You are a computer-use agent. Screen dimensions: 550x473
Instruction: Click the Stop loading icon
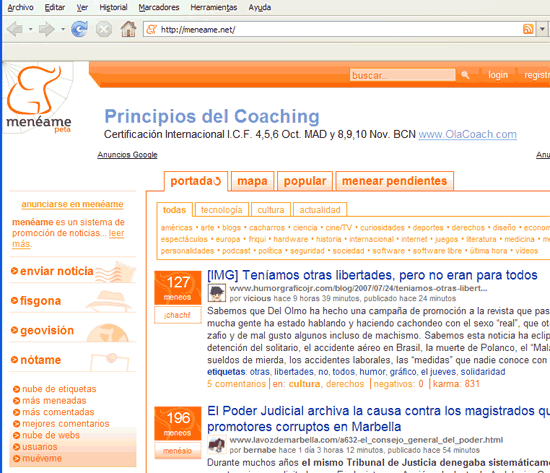(x=104, y=29)
